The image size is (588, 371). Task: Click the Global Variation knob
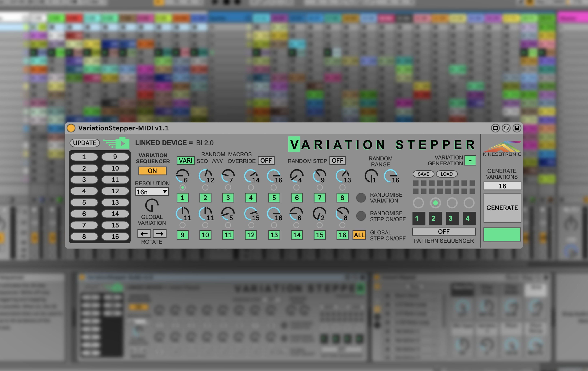click(x=152, y=205)
